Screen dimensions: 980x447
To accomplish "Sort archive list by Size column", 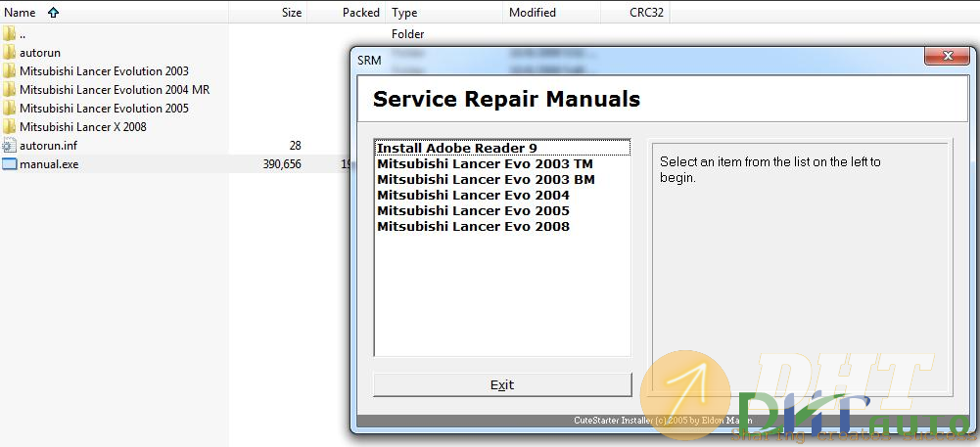I will 267,13.
